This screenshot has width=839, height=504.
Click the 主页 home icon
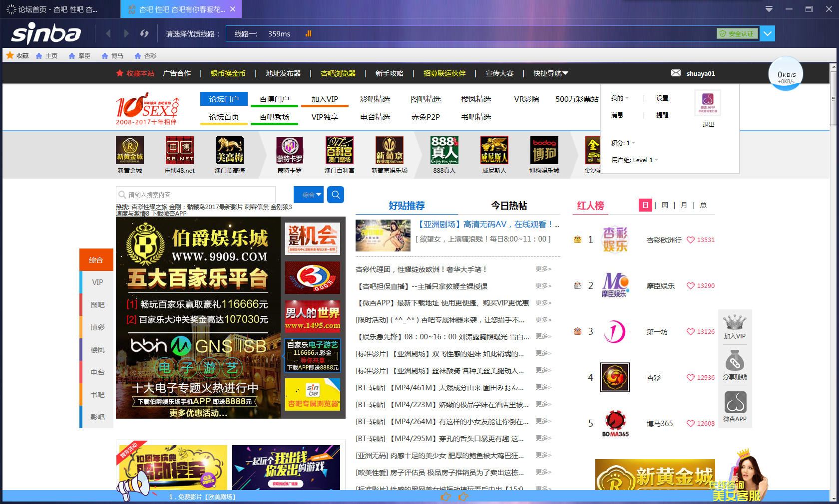39,55
